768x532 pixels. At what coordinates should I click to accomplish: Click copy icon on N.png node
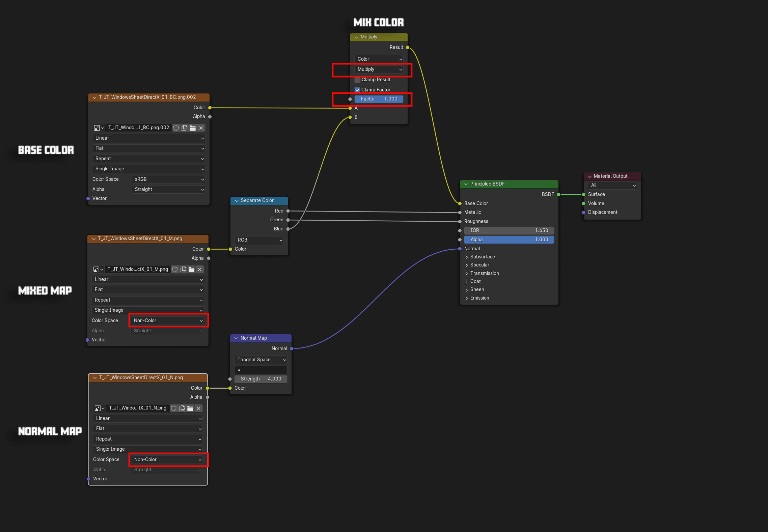pyautogui.click(x=182, y=408)
